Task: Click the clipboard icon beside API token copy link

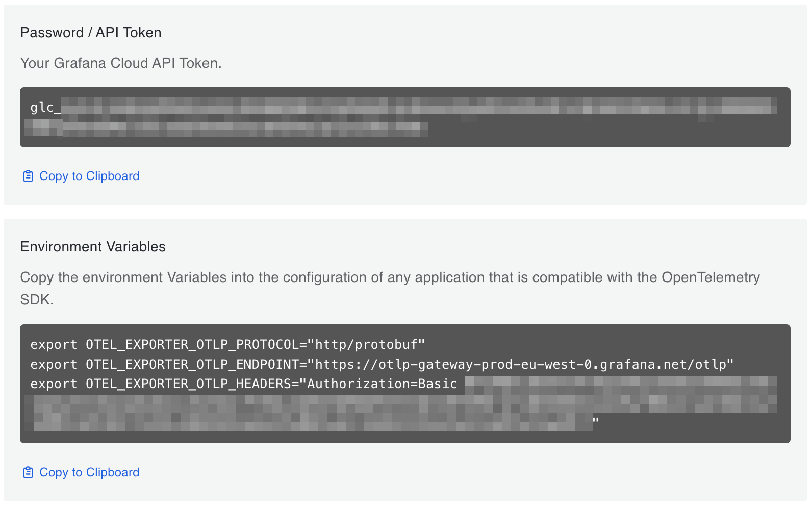Action: click(28, 175)
